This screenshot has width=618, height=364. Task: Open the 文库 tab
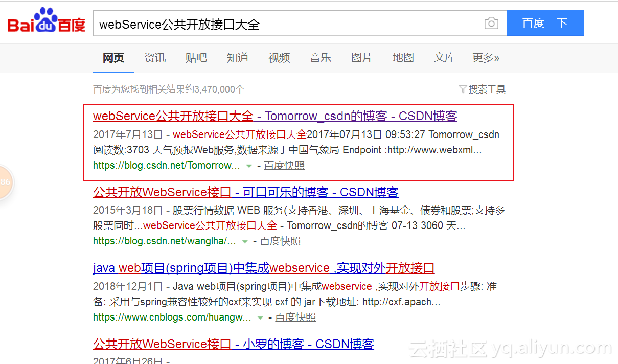coord(445,58)
